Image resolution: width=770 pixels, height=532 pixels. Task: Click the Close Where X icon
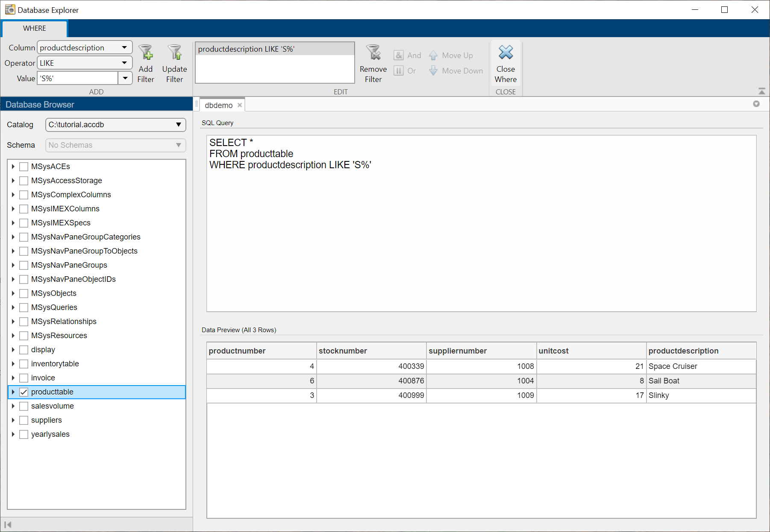505,53
